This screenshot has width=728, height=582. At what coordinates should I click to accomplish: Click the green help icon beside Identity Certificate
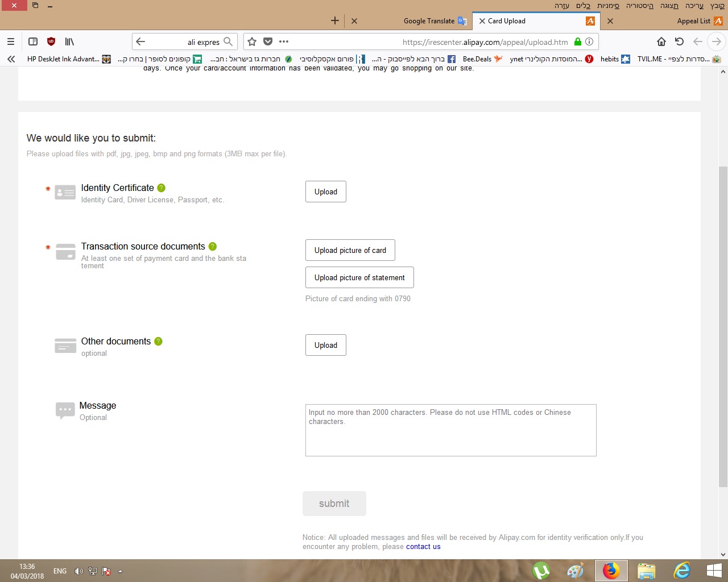click(x=161, y=188)
